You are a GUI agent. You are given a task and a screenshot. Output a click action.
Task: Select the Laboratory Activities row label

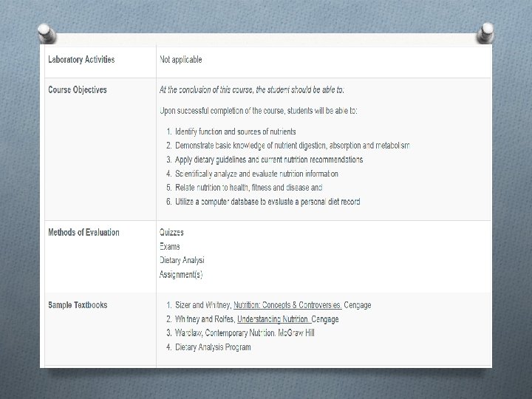[81, 59]
